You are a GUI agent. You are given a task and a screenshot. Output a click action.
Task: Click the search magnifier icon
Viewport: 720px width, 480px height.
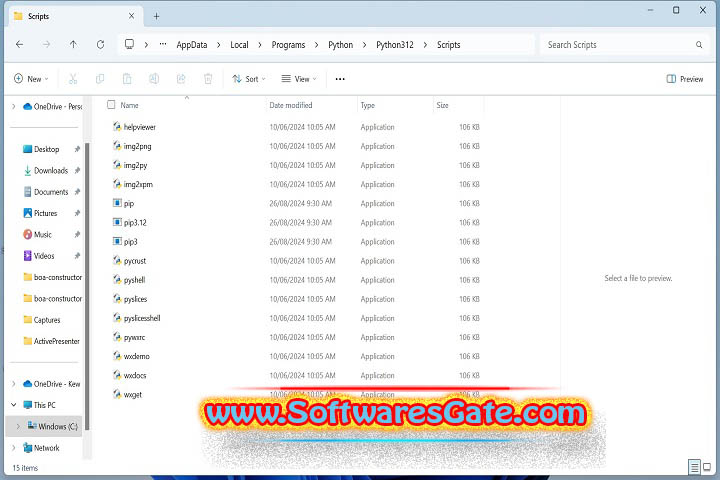pyautogui.click(x=699, y=45)
